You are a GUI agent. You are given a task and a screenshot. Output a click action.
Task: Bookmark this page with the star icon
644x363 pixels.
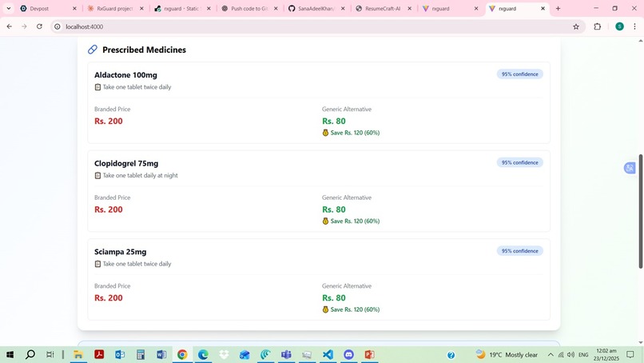click(576, 26)
